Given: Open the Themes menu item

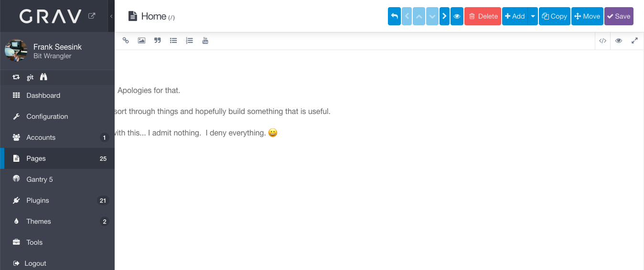Looking at the screenshot, I should click(x=57, y=221).
